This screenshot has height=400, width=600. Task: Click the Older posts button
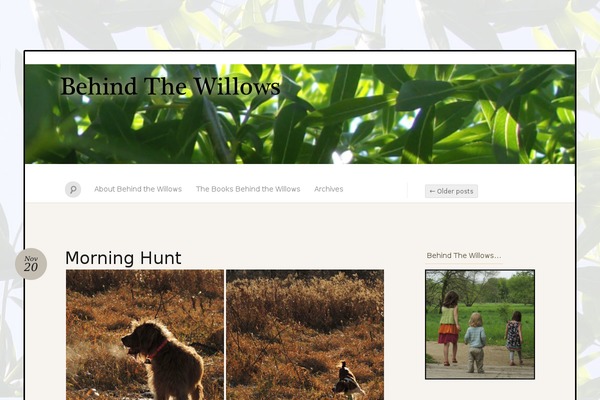(451, 191)
